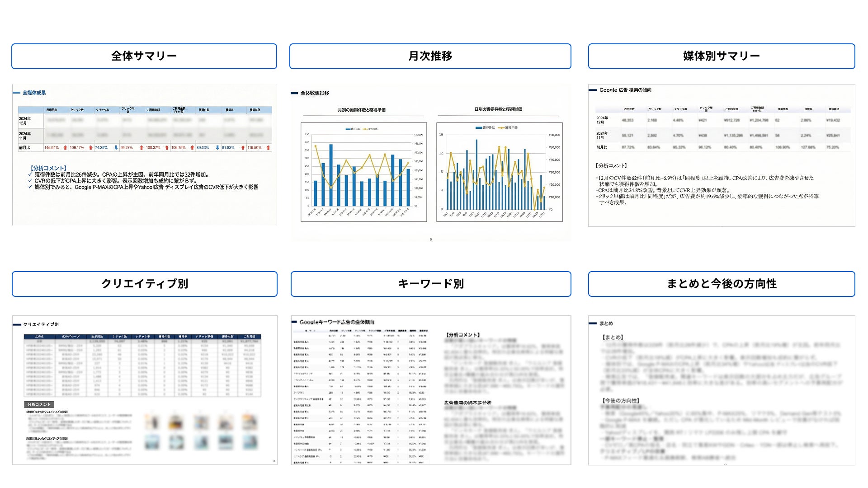This screenshot has height=488, width=868.
Task: Open the Googleキーワード広告の全体傾向 slide
Action: [x=430, y=390]
